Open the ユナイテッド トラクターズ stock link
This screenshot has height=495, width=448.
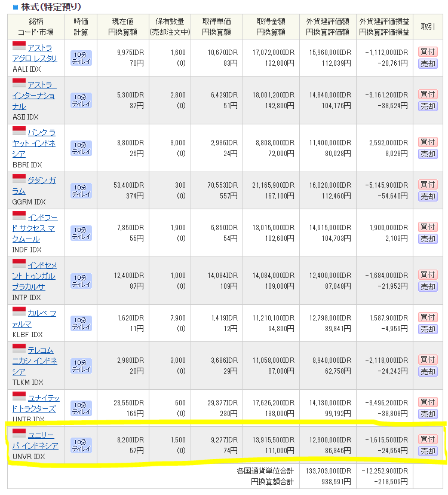pos(36,403)
